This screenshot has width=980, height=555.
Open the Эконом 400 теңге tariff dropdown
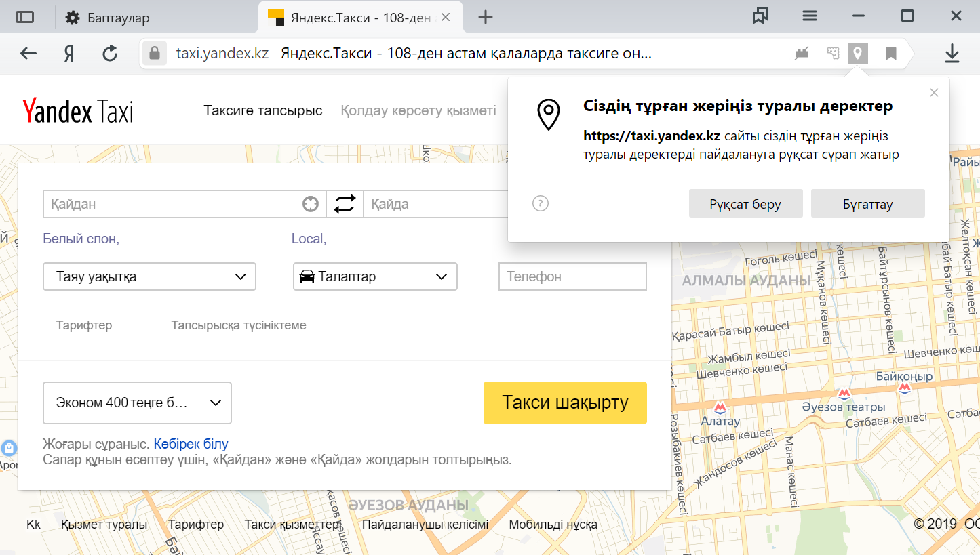(137, 403)
